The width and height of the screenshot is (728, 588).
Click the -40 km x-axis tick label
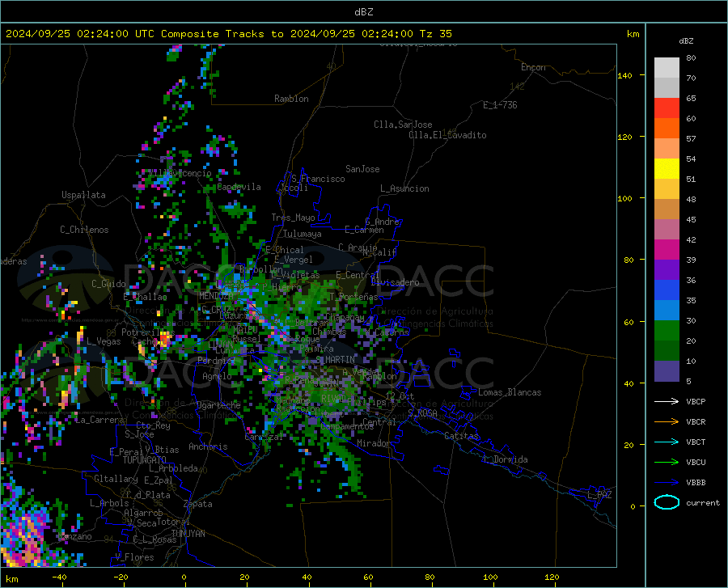click(x=59, y=577)
